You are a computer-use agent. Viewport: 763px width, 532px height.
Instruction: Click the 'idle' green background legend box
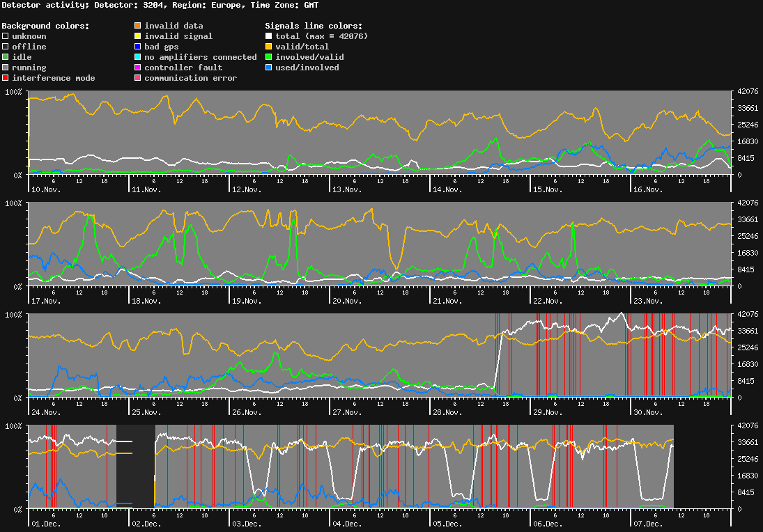point(6,56)
